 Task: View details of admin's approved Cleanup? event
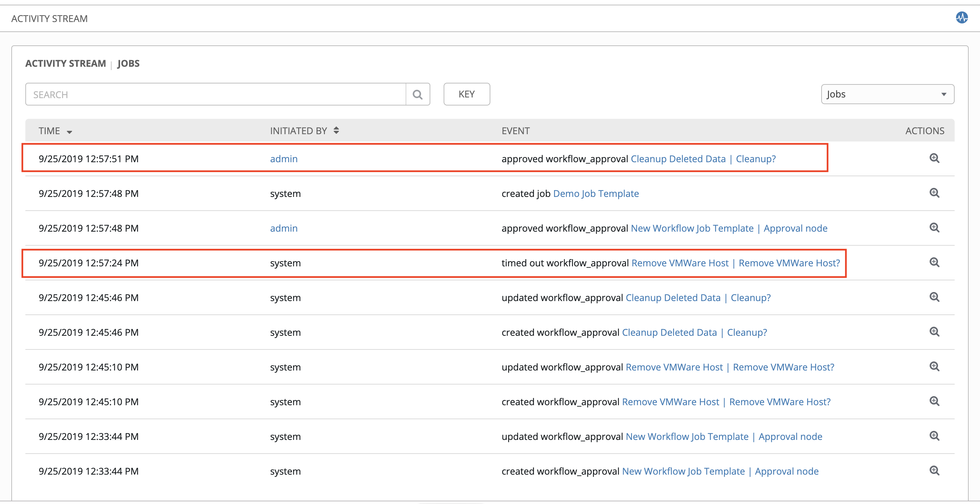click(x=934, y=158)
